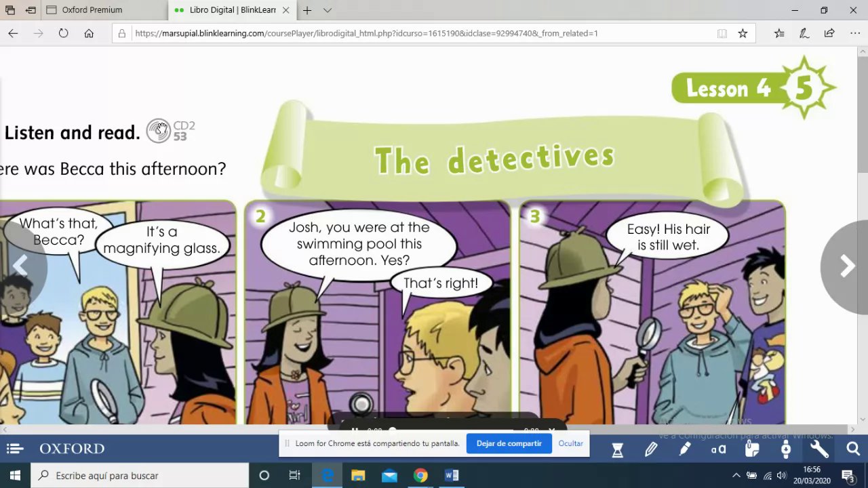Set these tabs aside icon
The width and height of the screenshot is (868, 488).
tap(31, 10)
